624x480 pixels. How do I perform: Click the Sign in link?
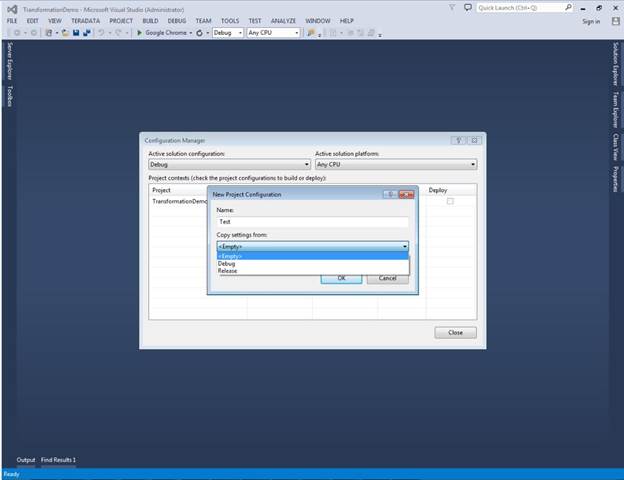point(591,21)
